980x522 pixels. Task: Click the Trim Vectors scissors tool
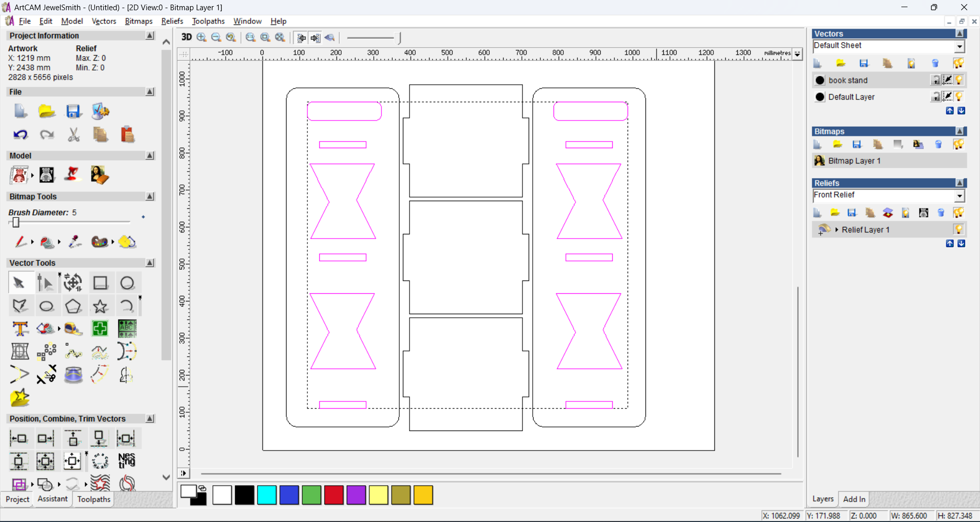click(x=46, y=375)
